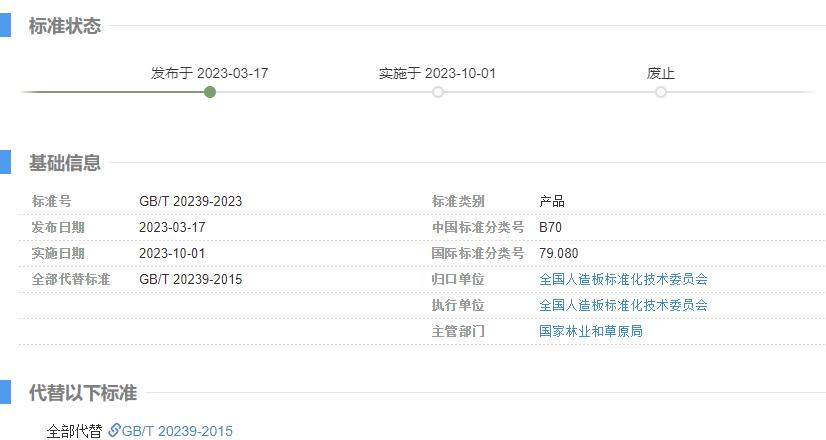Click the 标准状态 section heading
Screen dimensions: 826x440
[65, 27]
